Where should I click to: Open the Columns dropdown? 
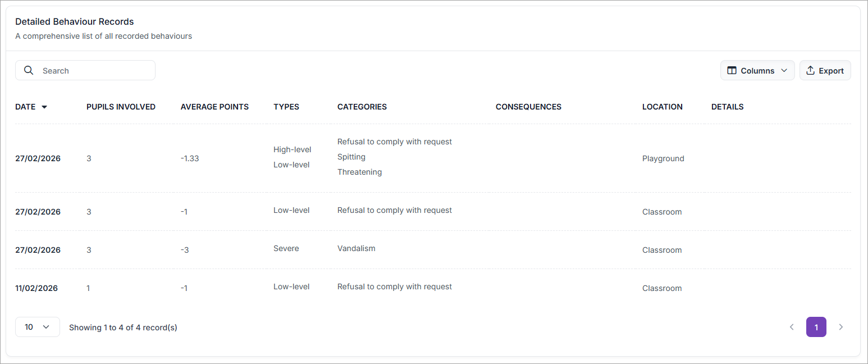tap(757, 71)
